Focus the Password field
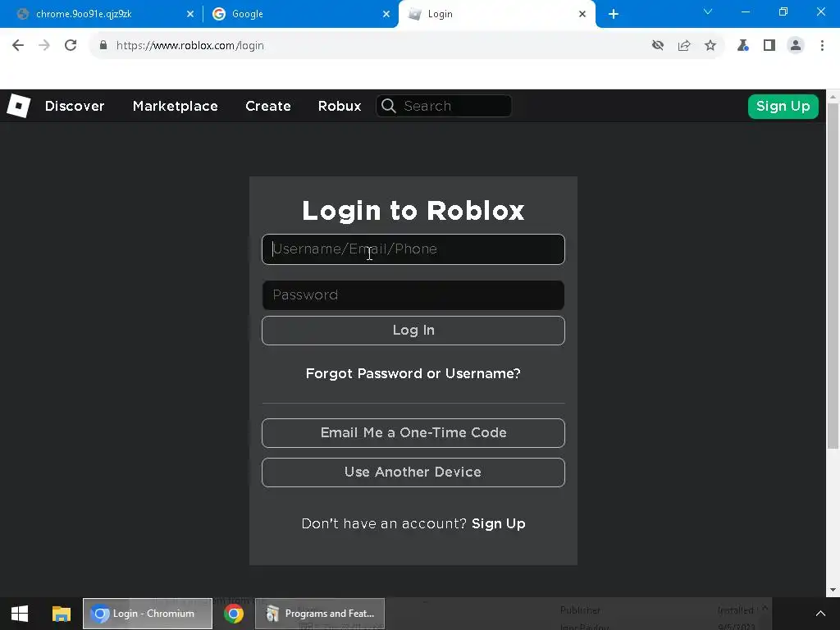The width and height of the screenshot is (840, 630). [x=413, y=295]
